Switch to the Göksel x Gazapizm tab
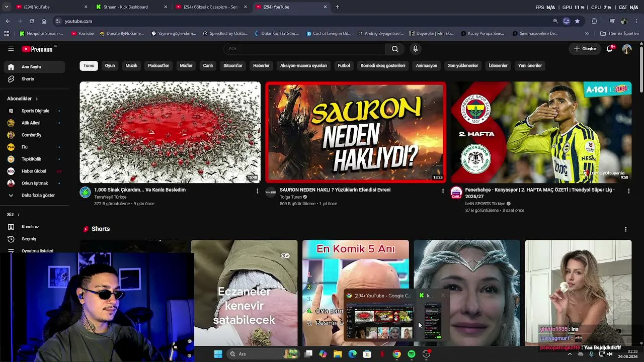The height and width of the screenshot is (362, 644). pyautogui.click(x=210, y=7)
